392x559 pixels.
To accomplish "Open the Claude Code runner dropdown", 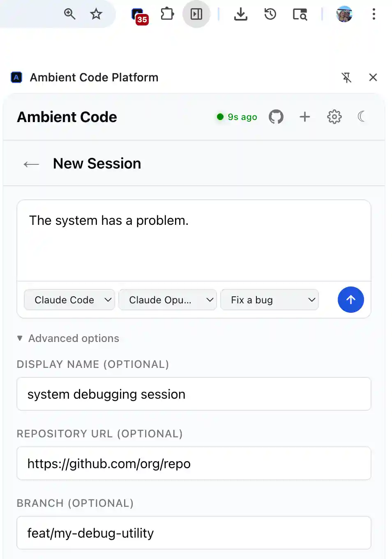I will 69,300.
